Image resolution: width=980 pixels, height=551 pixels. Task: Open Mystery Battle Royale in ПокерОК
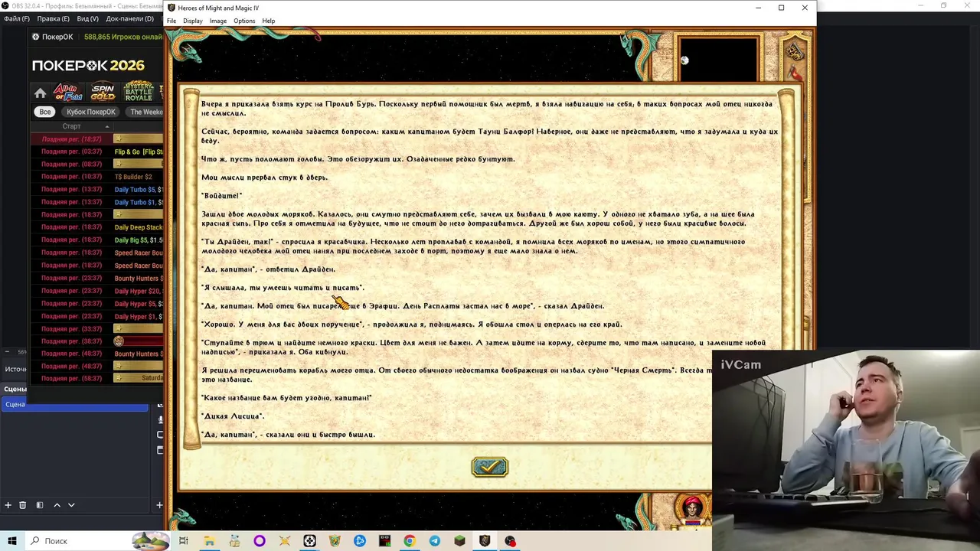click(139, 92)
